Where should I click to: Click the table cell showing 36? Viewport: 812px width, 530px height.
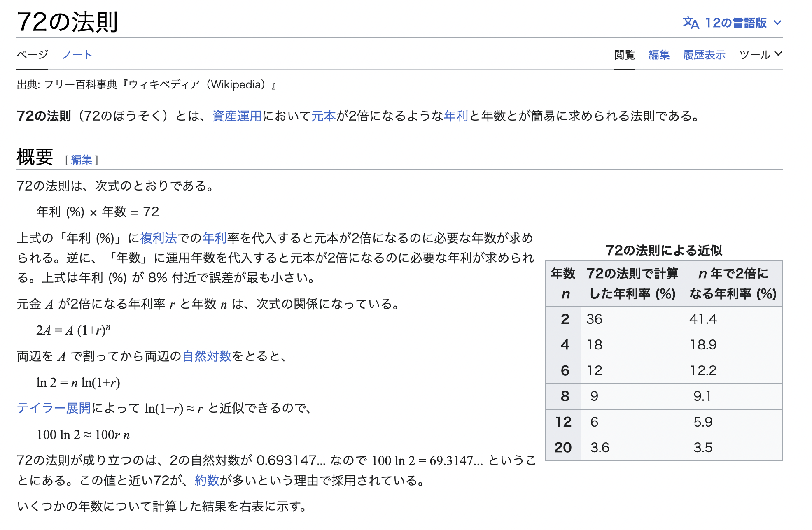click(632, 319)
